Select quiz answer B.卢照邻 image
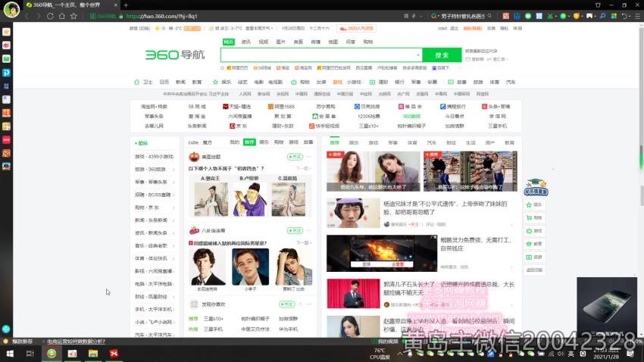 [249, 199]
